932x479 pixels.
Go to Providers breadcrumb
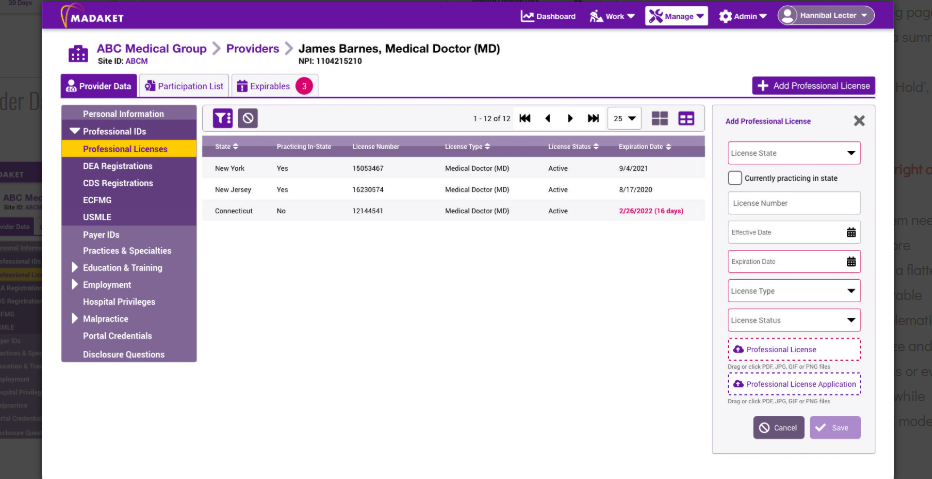click(x=253, y=49)
